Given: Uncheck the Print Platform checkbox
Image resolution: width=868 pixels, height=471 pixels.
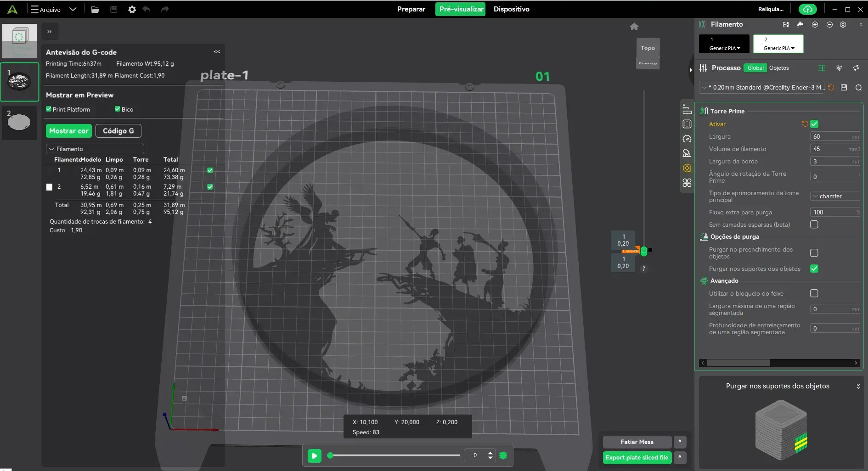Looking at the screenshot, I should [49, 109].
